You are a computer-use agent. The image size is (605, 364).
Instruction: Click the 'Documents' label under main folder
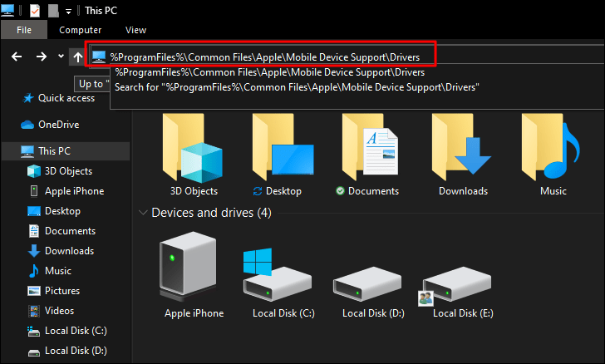[373, 191]
